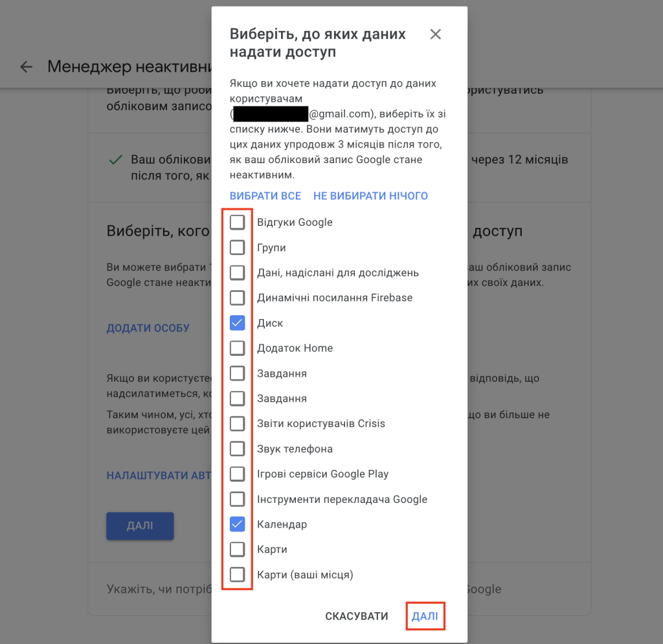Click the СКАСУВАТИ button
The image size is (663, 644).
[357, 616]
